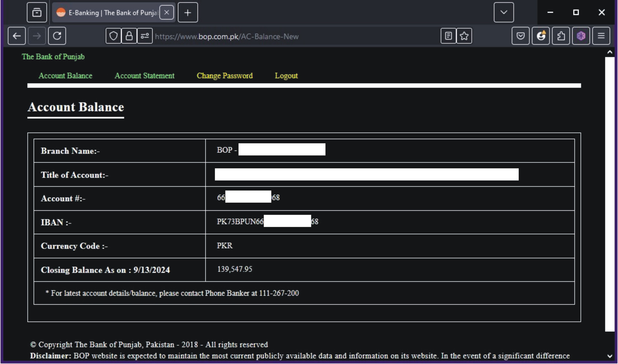This screenshot has width=618, height=364.
Task: Click the Account Balance navigation link
Action: [65, 76]
